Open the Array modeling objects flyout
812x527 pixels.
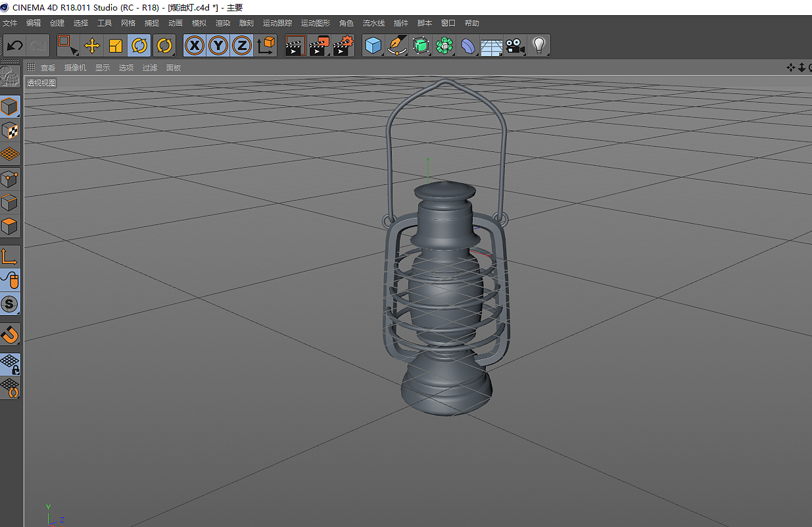[444, 45]
